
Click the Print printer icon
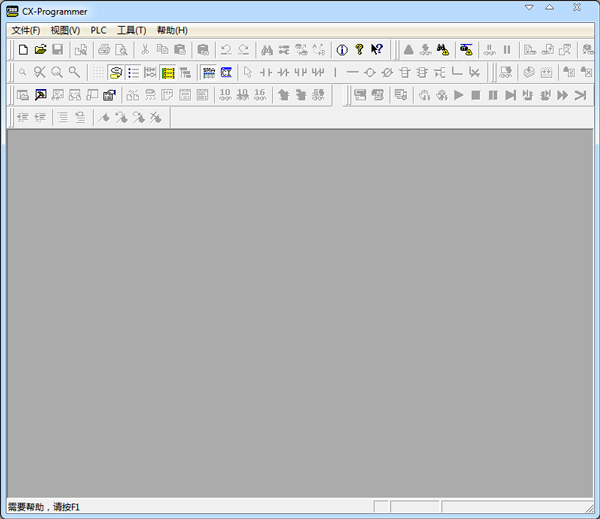(x=104, y=50)
